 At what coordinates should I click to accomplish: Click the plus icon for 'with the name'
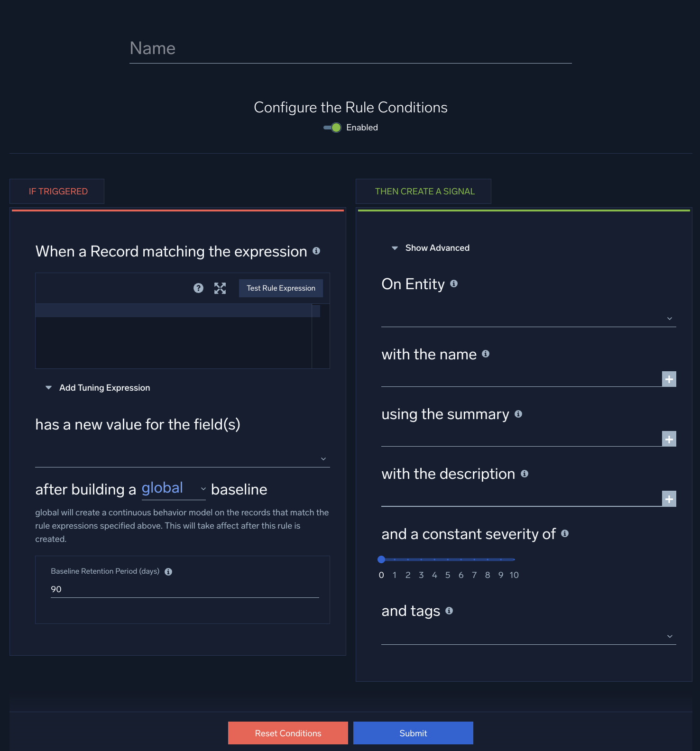[x=669, y=379]
